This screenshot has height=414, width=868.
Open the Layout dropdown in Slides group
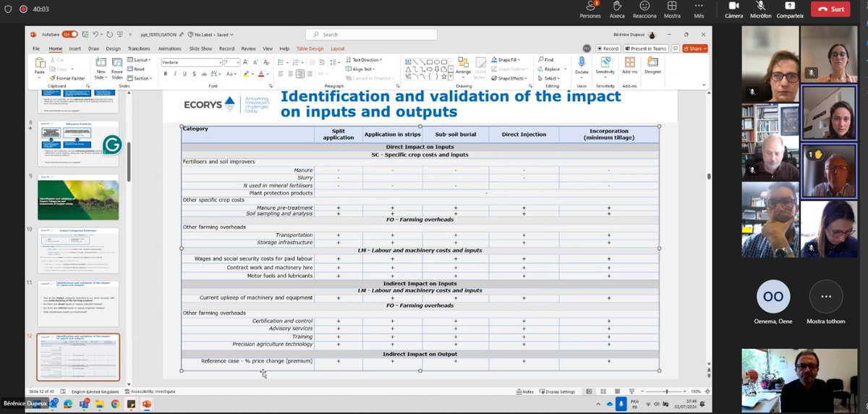click(139, 60)
